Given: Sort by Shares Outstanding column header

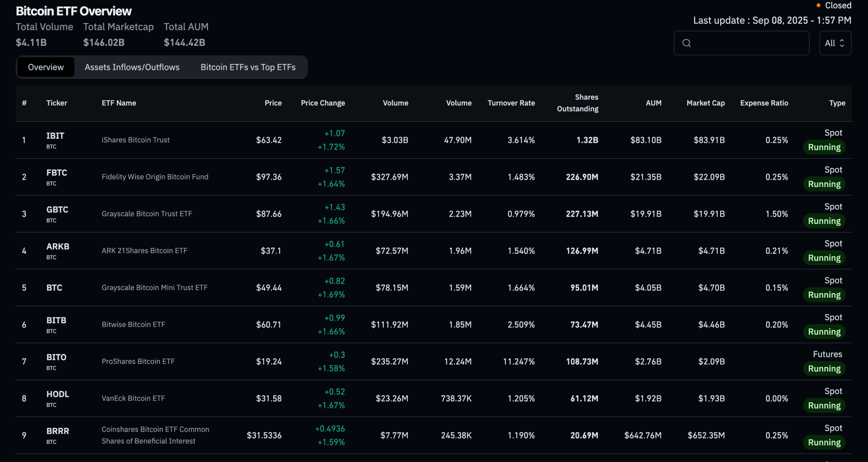Looking at the screenshot, I should click(577, 103).
